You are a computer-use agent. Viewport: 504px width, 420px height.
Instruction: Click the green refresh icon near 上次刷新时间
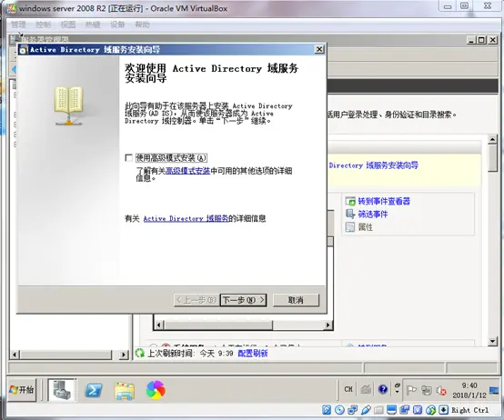tap(140, 354)
